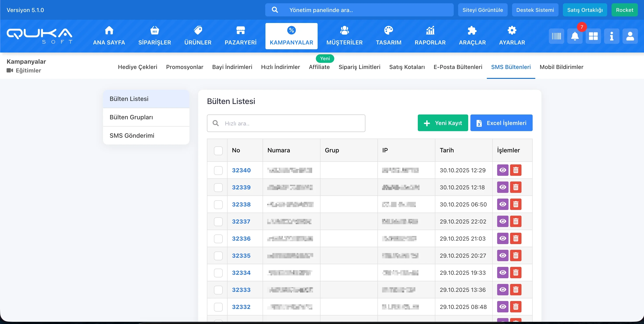Viewport: 644px width, 324px height.
Task: Tick the checkbox for row 32339
Action: pos(218,187)
